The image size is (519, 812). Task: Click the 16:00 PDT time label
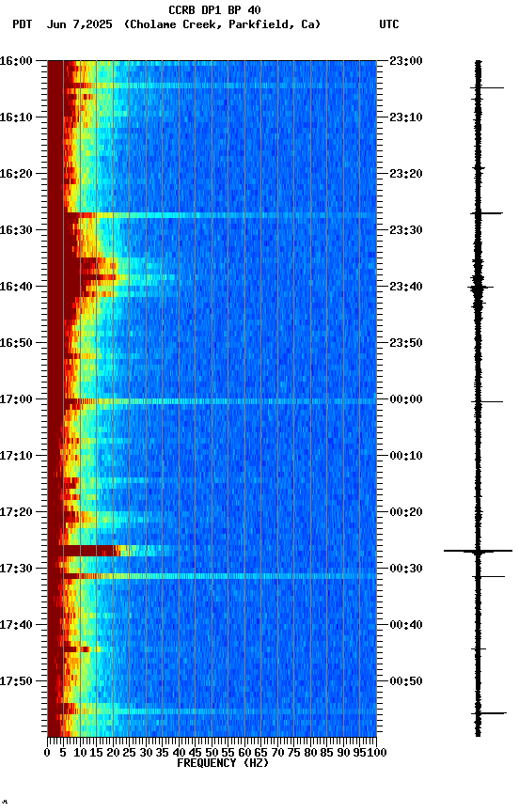[x=16, y=61]
